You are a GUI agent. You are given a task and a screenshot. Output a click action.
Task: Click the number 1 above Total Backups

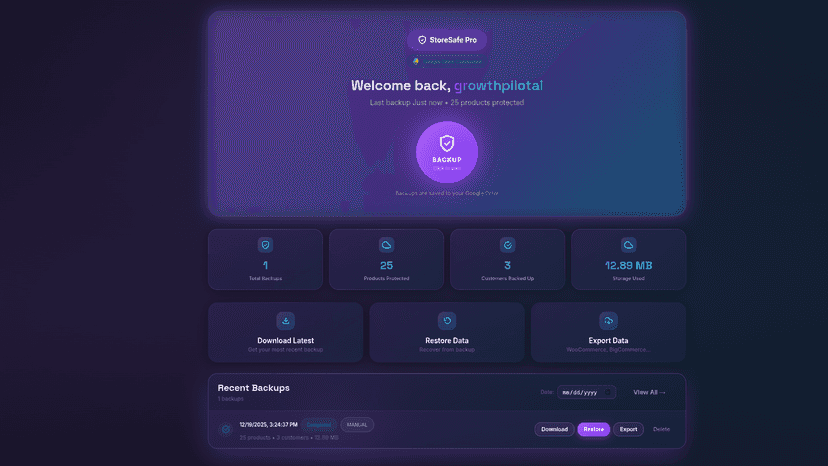click(265, 265)
